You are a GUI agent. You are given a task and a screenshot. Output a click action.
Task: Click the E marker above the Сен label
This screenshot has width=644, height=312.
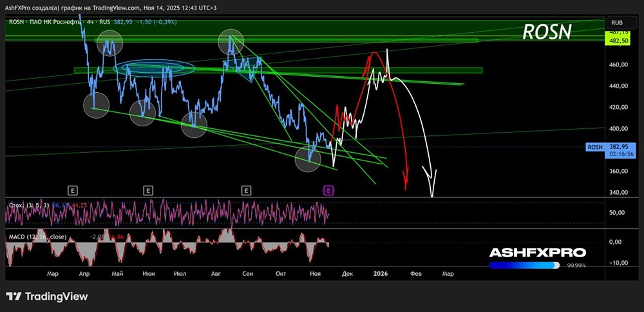(245, 190)
